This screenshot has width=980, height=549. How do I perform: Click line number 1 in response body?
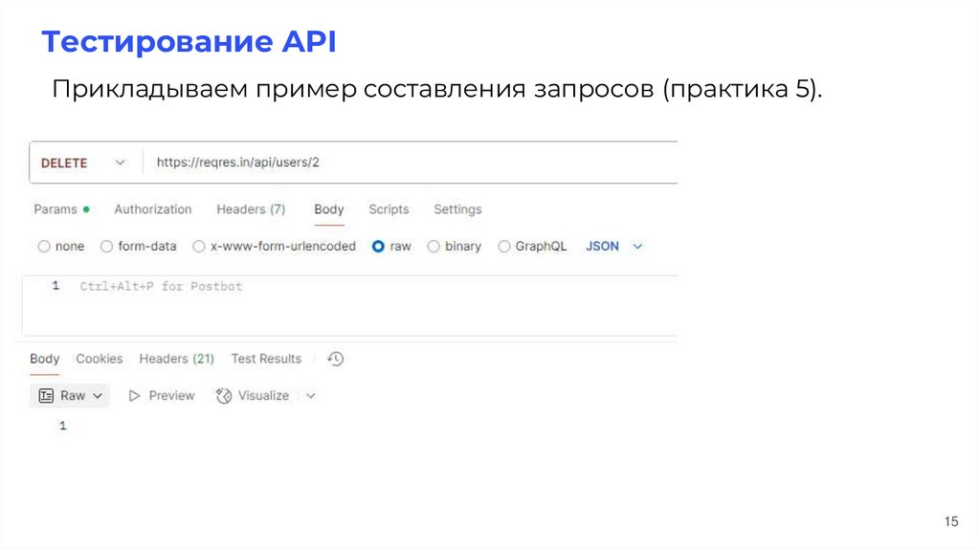tap(62, 426)
